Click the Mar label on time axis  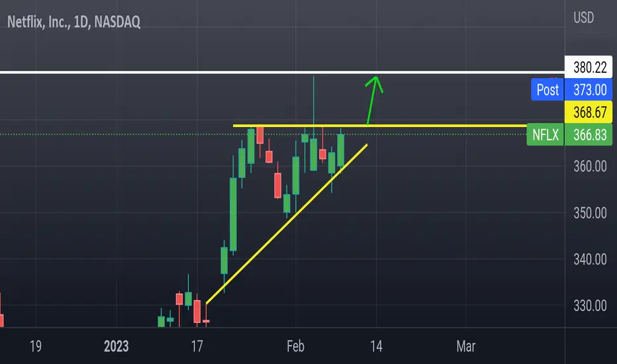(x=466, y=346)
